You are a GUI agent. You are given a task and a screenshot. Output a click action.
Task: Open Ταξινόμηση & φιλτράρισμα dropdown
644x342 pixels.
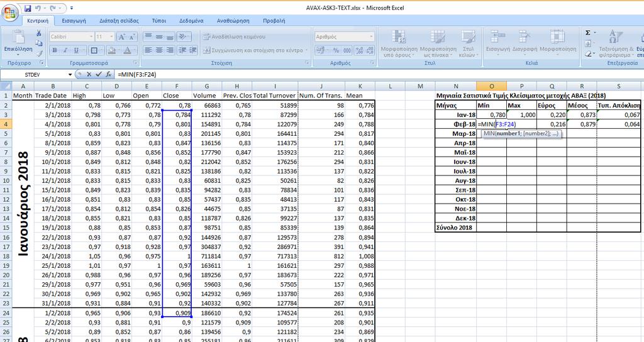615,44
